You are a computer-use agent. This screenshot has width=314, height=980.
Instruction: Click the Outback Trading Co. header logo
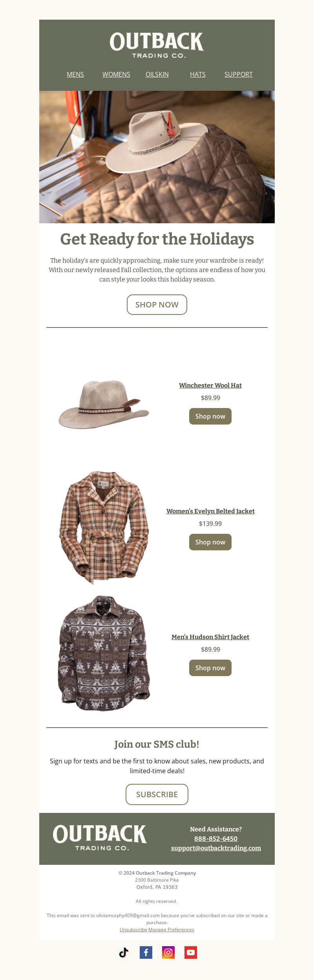pyautogui.click(x=157, y=45)
